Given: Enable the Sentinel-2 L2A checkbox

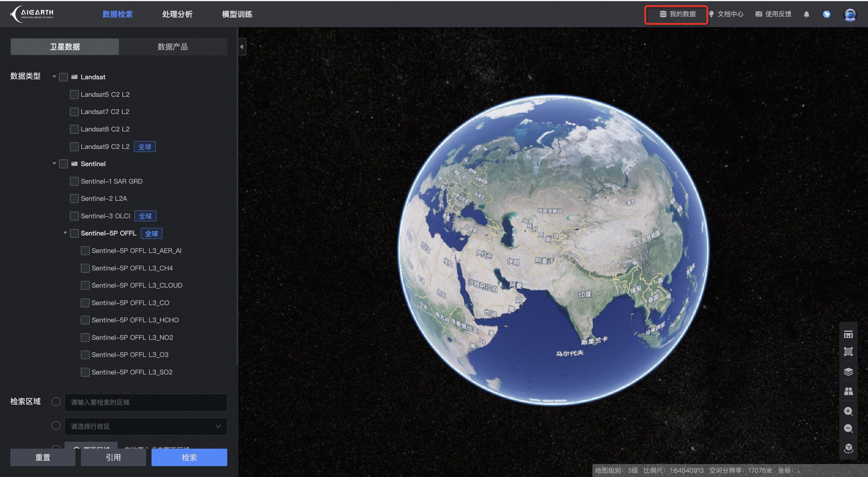Looking at the screenshot, I should (74, 199).
